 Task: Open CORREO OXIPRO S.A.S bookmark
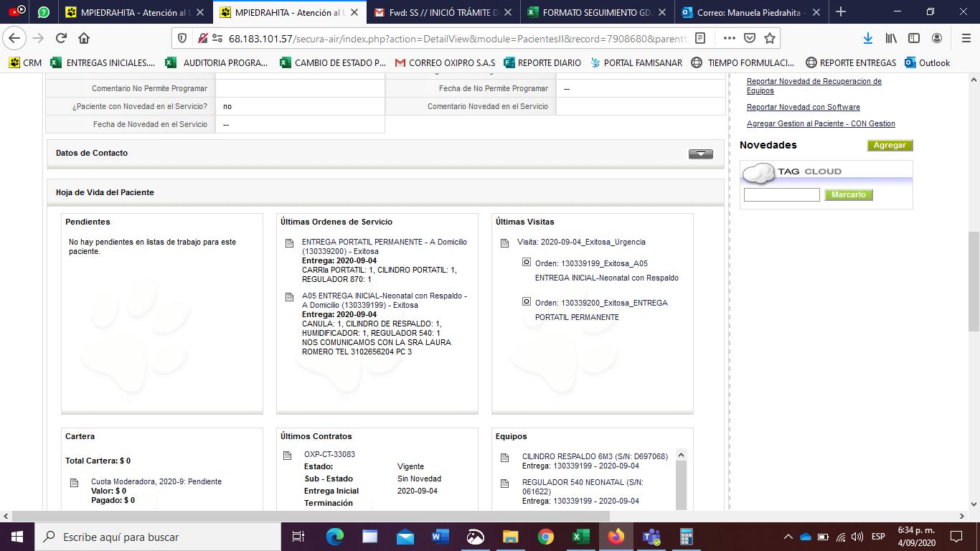point(445,62)
